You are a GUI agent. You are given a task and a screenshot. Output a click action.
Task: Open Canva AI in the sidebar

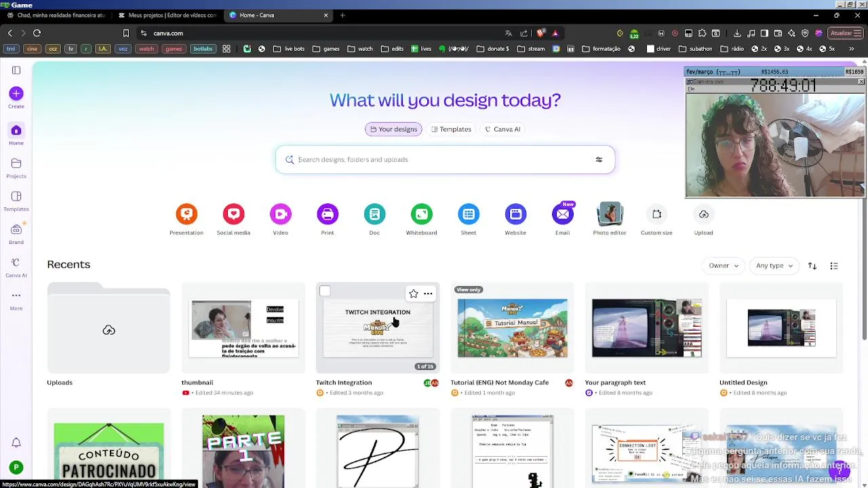coord(16,266)
